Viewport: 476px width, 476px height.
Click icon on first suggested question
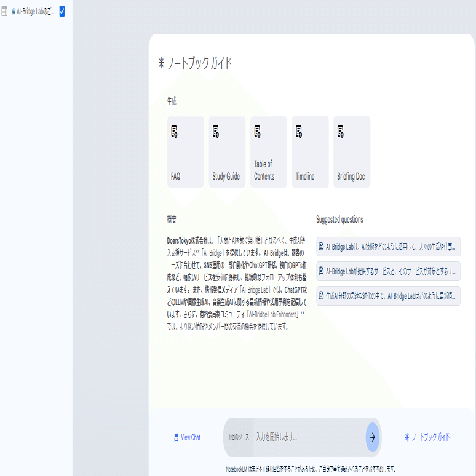click(x=321, y=246)
